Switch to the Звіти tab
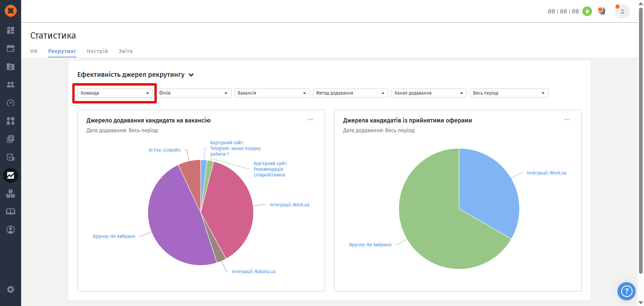644x306 pixels. pyautogui.click(x=125, y=51)
